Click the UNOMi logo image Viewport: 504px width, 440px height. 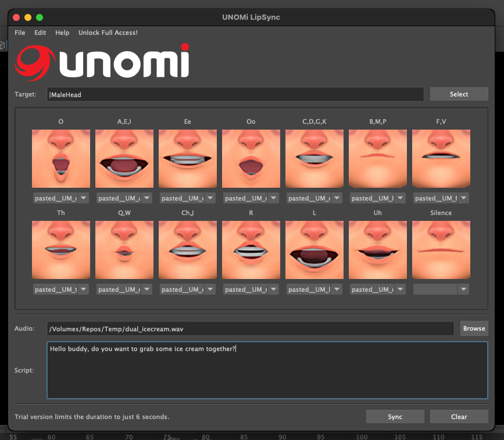(102, 62)
